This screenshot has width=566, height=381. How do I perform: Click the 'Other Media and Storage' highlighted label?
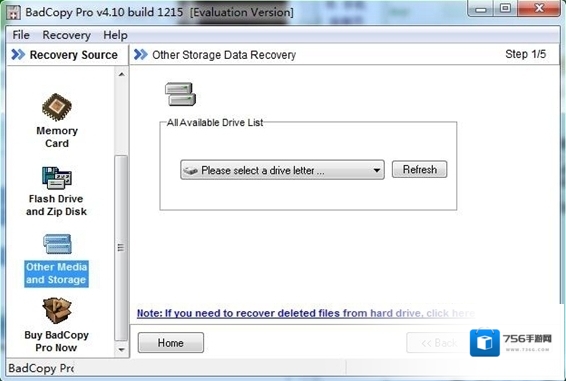[x=56, y=273]
